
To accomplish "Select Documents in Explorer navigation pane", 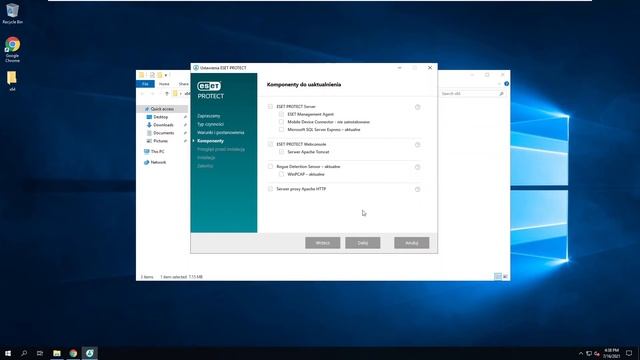I will [x=163, y=133].
